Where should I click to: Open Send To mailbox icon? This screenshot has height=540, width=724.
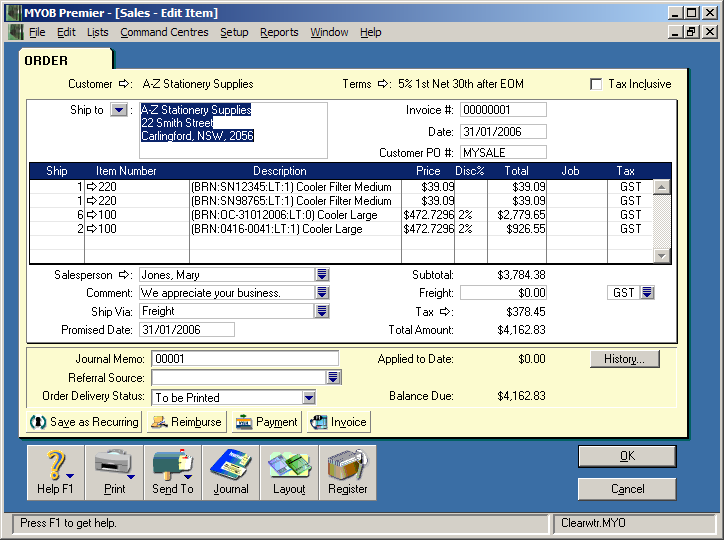pyautogui.click(x=173, y=472)
